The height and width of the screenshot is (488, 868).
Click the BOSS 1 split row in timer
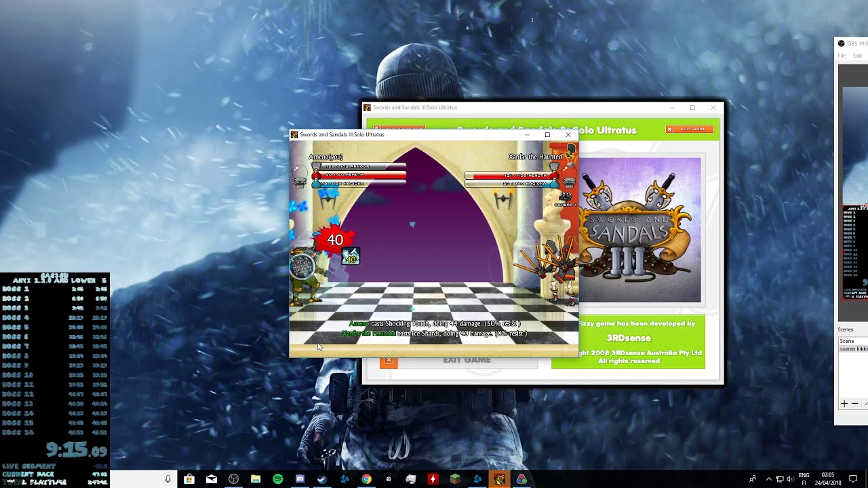pyautogui.click(x=54, y=289)
